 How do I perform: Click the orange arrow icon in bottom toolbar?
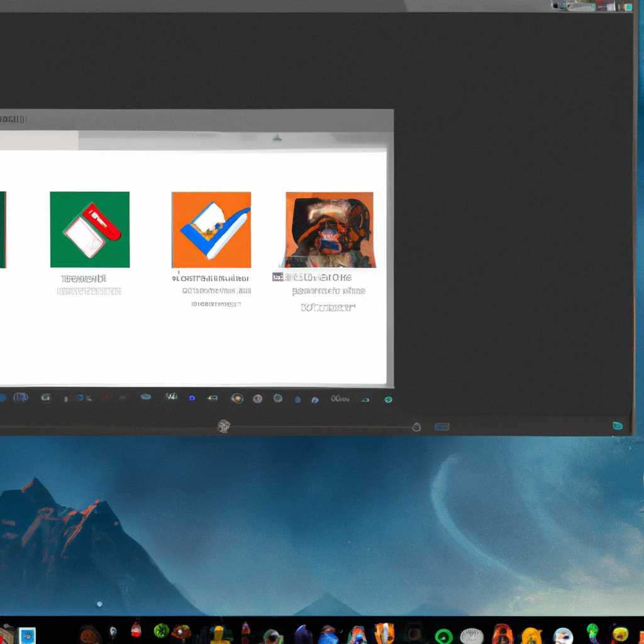[x=212, y=398]
